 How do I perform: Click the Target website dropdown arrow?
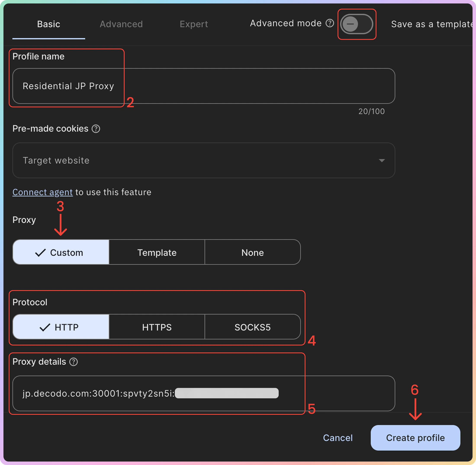381,160
